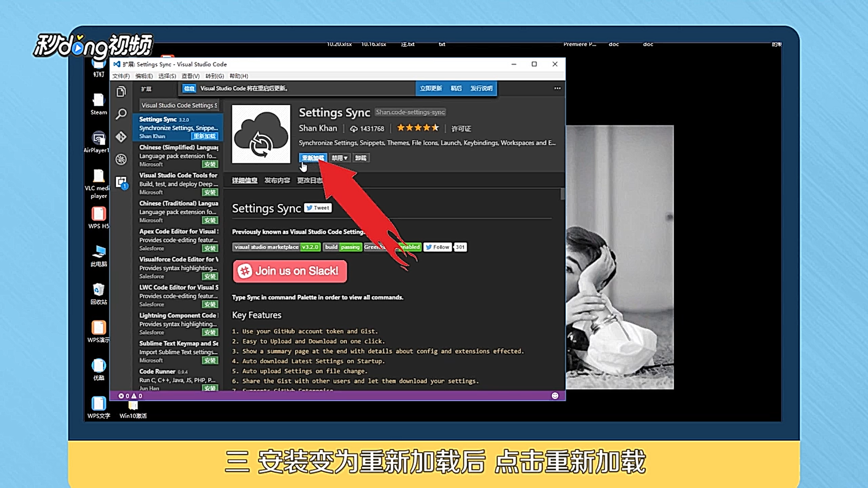868x488 pixels.
Task: Click the VLC media player desktop icon
Action: tap(98, 184)
